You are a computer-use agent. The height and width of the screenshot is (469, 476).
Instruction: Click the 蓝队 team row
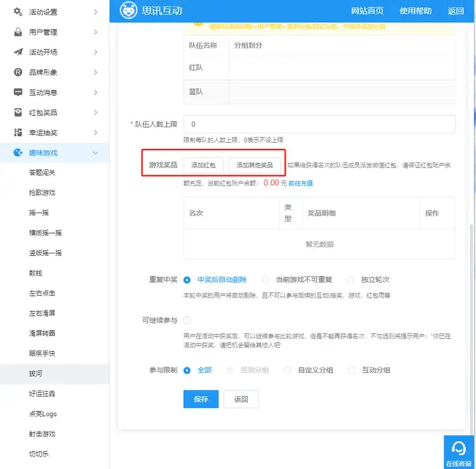pyautogui.click(x=319, y=92)
